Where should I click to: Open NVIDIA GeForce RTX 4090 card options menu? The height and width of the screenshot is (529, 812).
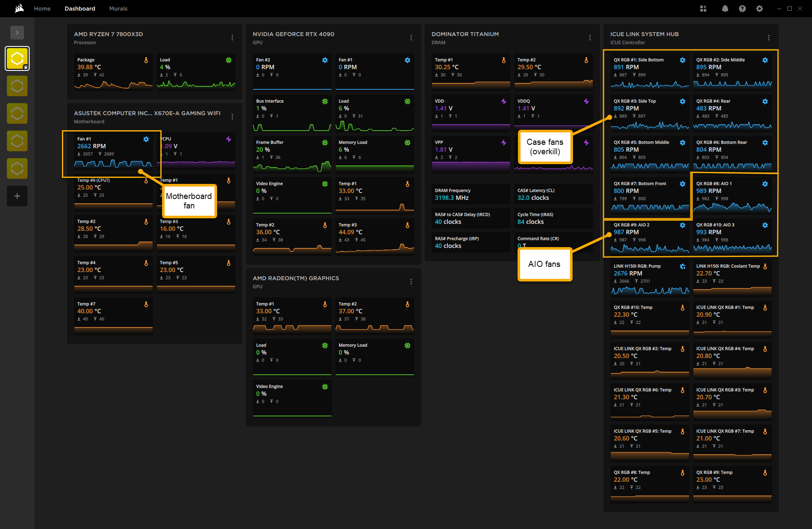(x=411, y=38)
